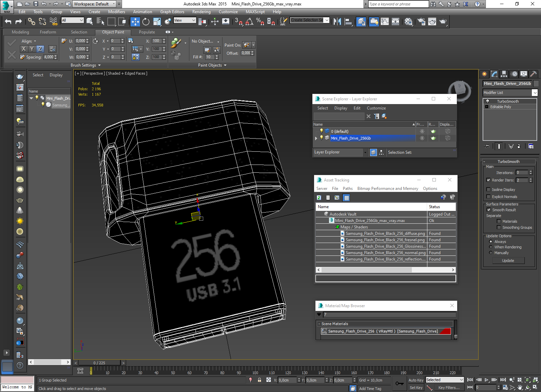Enable Separate by Smoothing Groups checkbox
541x392 pixels.
(x=499, y=227)
